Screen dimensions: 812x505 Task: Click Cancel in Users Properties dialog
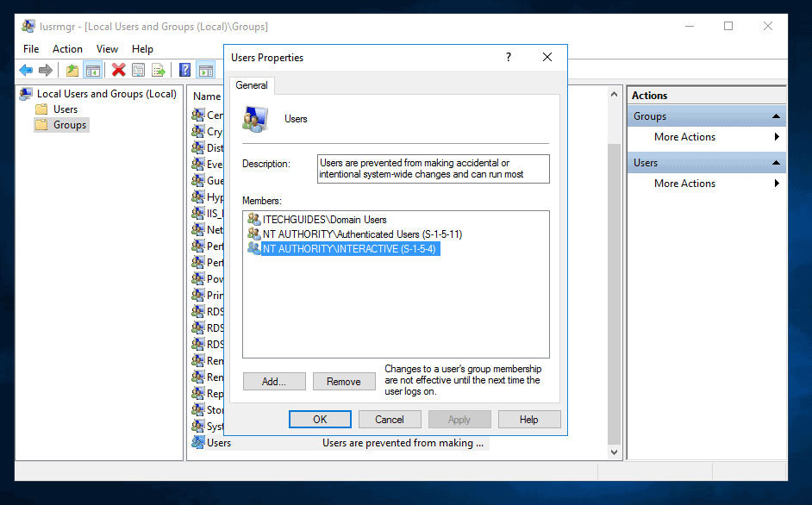click(x=390, y=420)
